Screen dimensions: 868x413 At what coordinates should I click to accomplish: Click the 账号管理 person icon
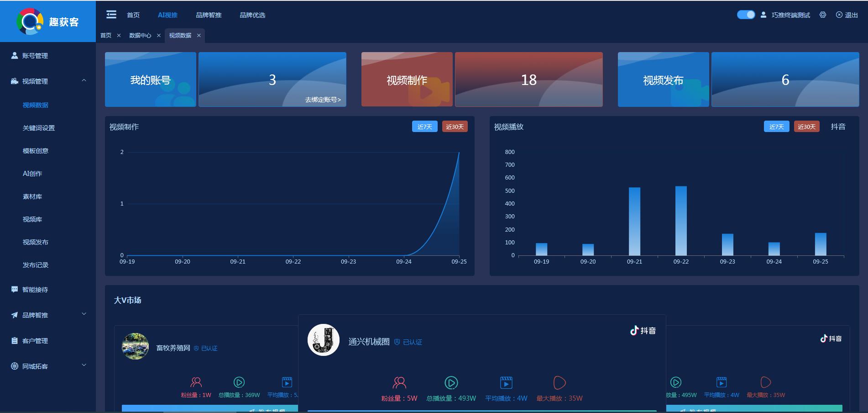(x=15, y=55)
